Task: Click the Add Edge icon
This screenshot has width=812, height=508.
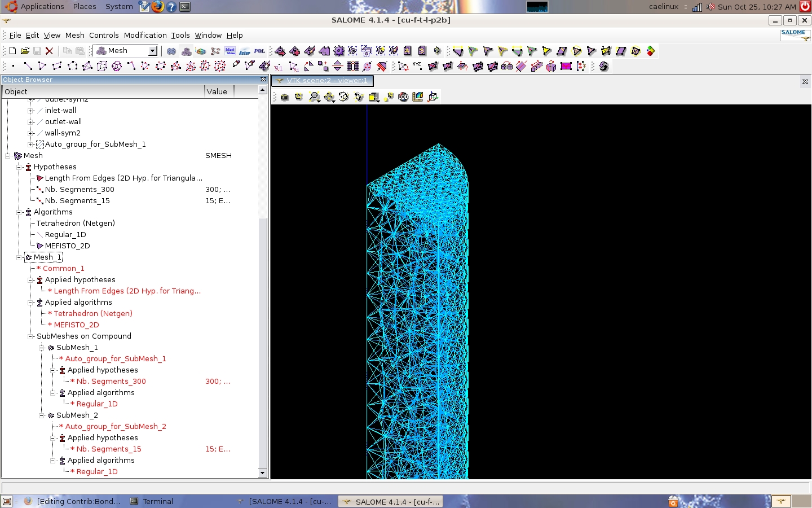Action: coord(28,66)
